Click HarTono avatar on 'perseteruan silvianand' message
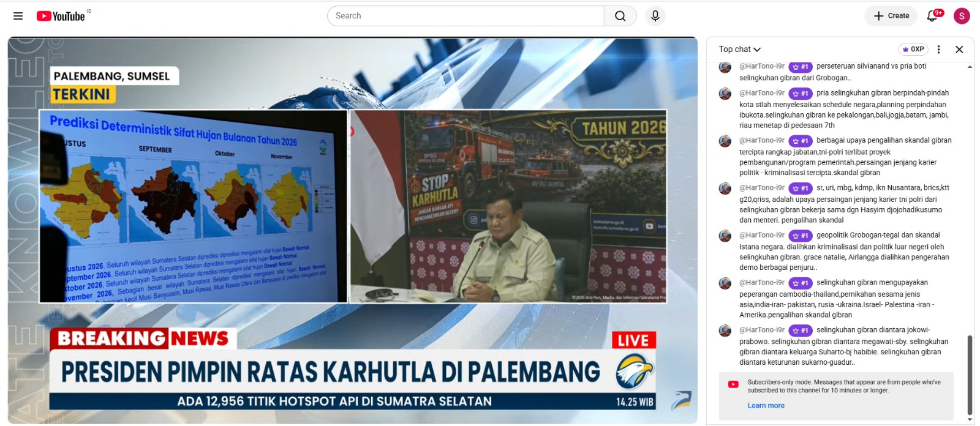This screenshot has width=980, height=426. click(x=725, y=67)
